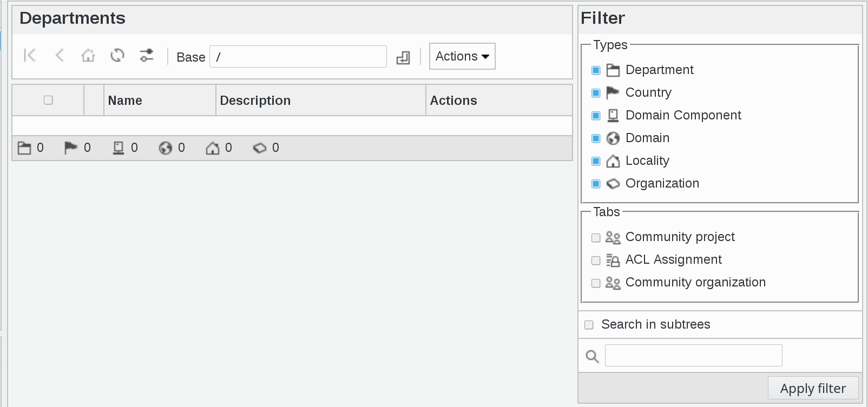Click the Community project people icon
Image resolution: width=868 pixels, height=407 pixels.
point(613,237)
